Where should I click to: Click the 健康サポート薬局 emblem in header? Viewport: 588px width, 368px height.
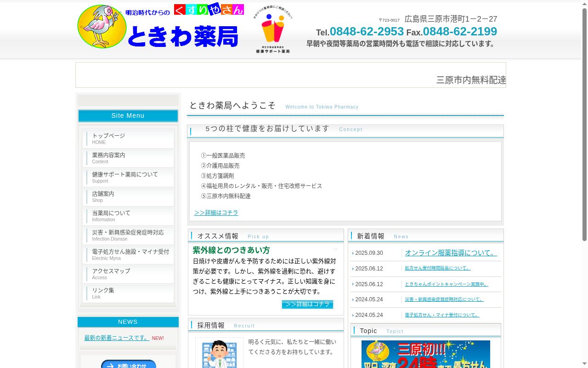pyautogui.click(x=273, y=30)
